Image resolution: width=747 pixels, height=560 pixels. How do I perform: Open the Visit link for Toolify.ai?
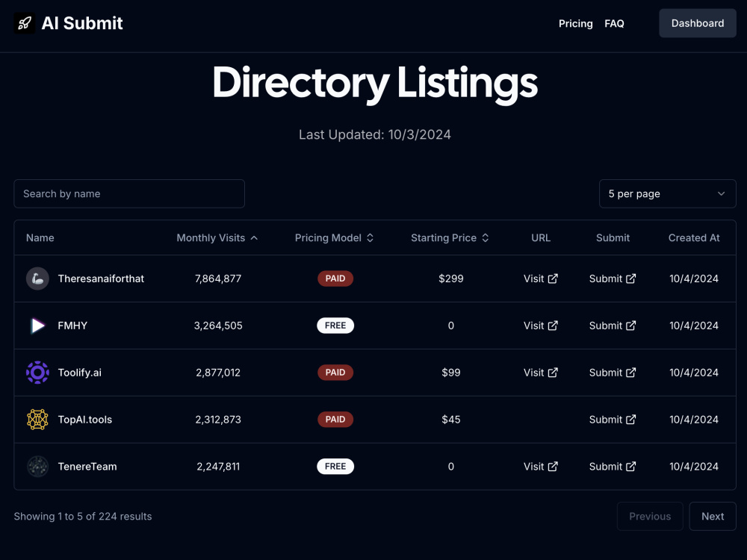[x=541, y=373]
